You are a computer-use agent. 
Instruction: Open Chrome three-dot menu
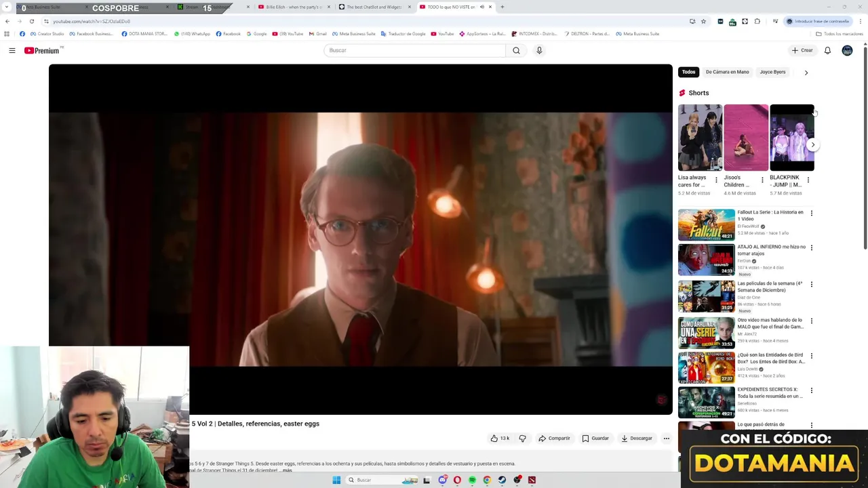860,21
